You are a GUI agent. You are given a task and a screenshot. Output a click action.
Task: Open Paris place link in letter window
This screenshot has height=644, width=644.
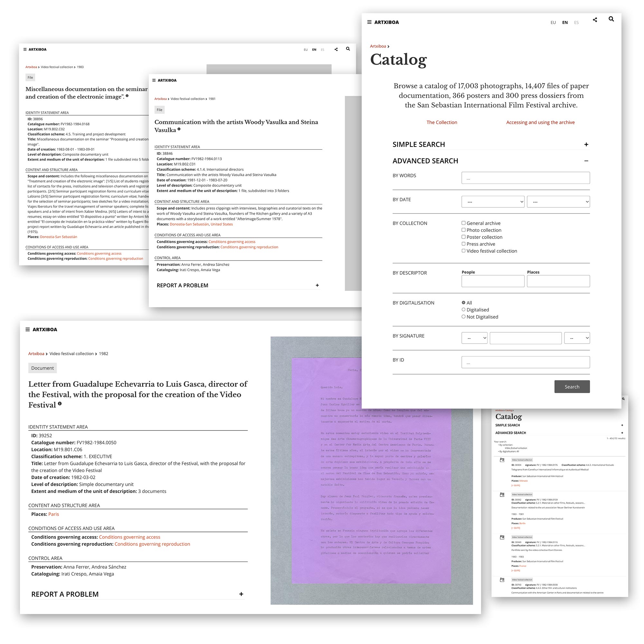pos(53,514)
